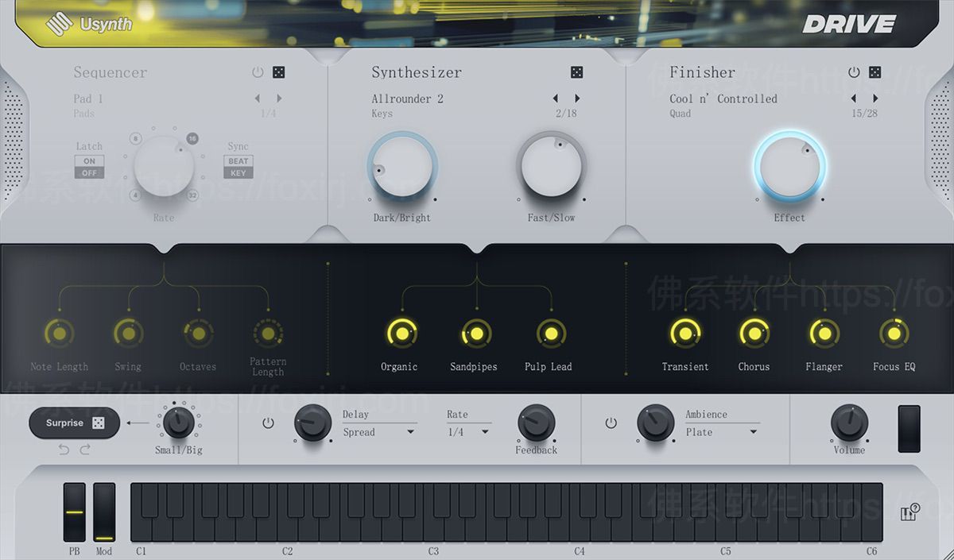Toggle the Sequencer power button
954x560 pixels.
pyautogui.click(x=258, y=71)
